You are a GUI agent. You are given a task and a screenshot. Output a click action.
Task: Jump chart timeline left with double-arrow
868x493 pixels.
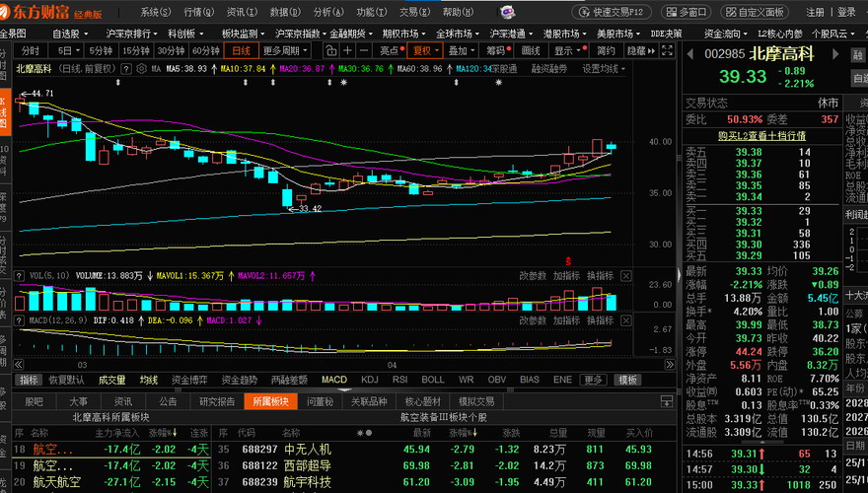[19, 364]
